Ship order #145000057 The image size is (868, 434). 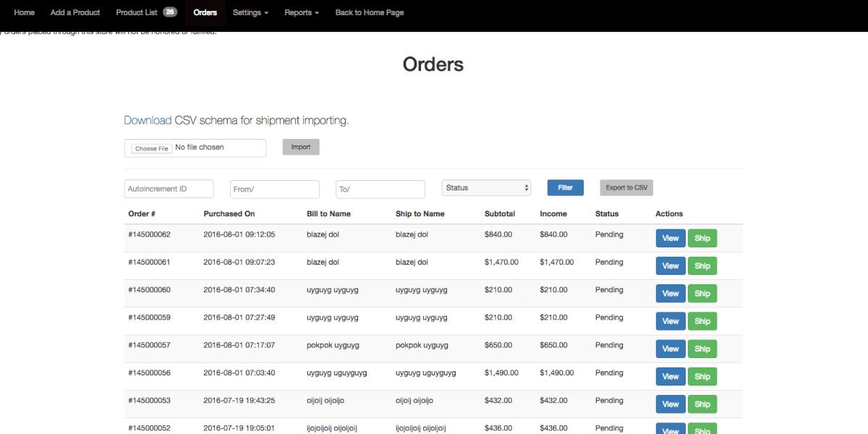pos(702,349)
